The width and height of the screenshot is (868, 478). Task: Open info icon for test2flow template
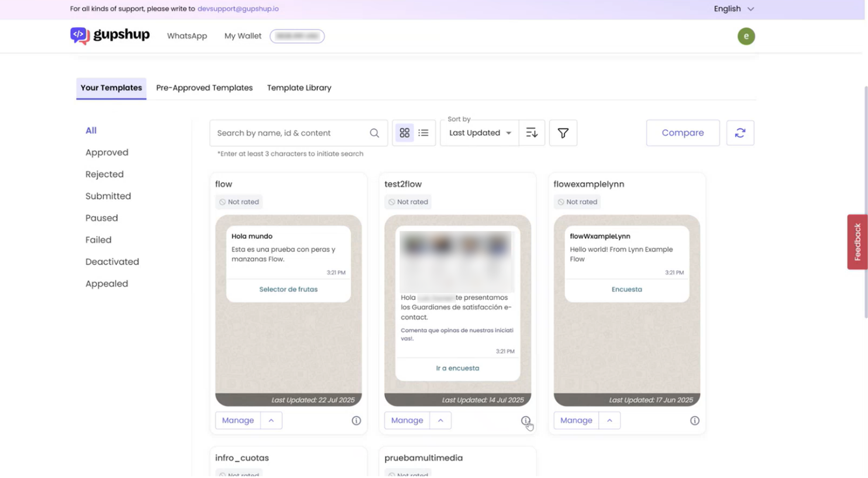(x=525, y=421)
